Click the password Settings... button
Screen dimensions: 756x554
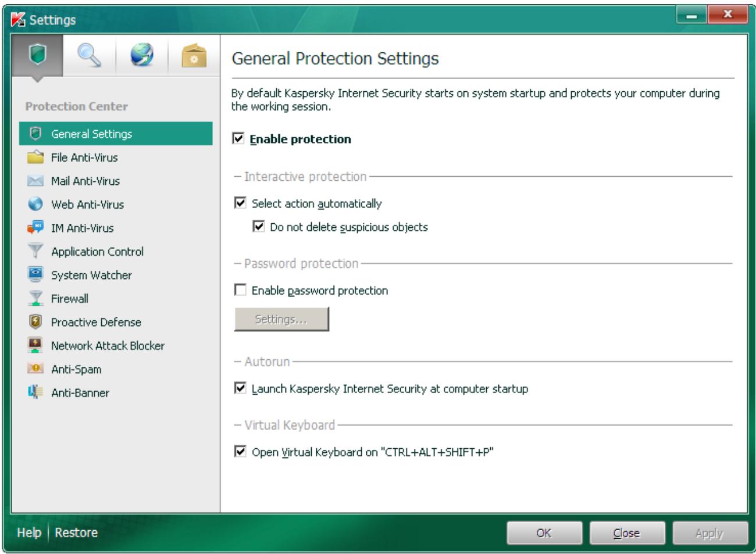(x=281, y=319)
